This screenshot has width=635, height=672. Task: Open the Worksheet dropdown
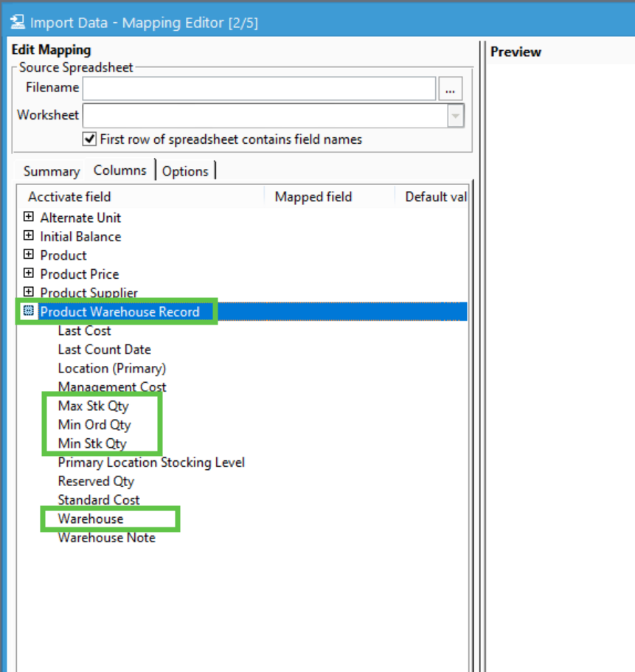455,116
